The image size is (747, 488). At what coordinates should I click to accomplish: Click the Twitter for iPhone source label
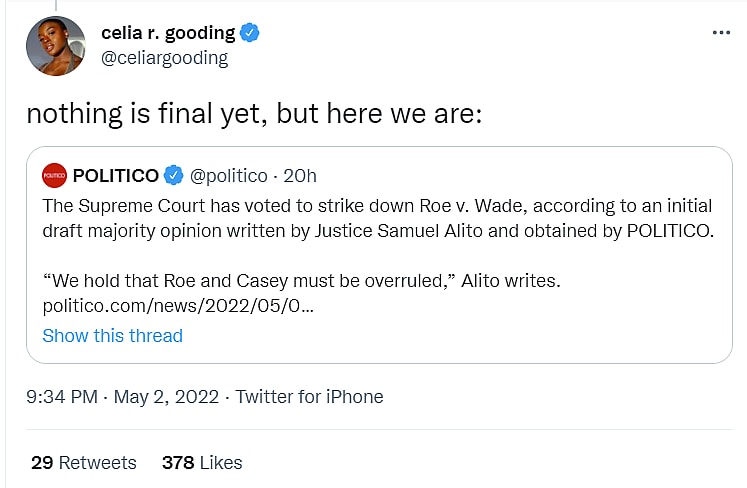point(309,396)
